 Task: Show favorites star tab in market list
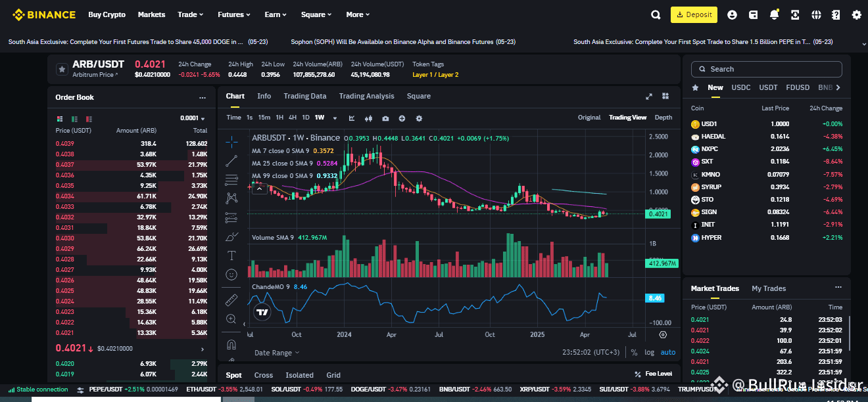click(695, 87)
